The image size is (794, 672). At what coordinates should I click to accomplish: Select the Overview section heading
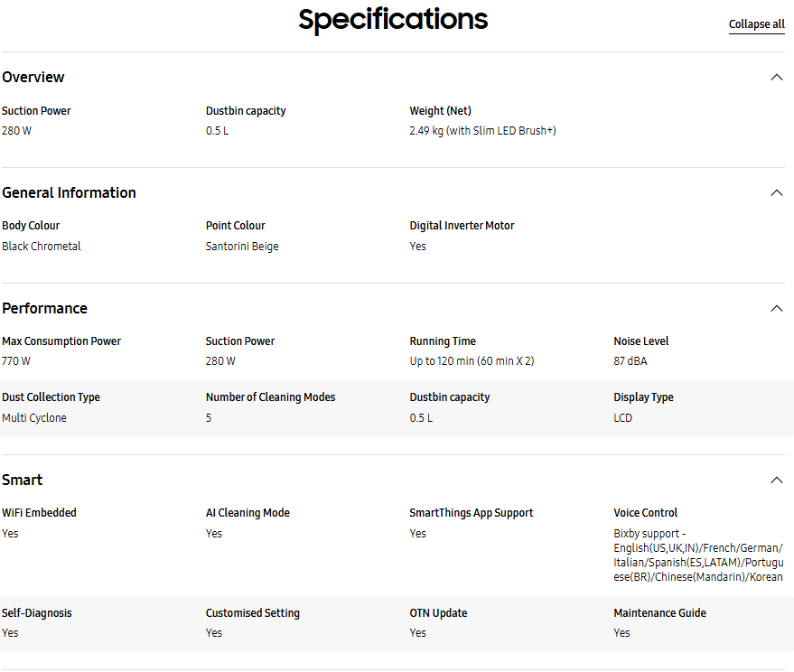tap(33, 77)
